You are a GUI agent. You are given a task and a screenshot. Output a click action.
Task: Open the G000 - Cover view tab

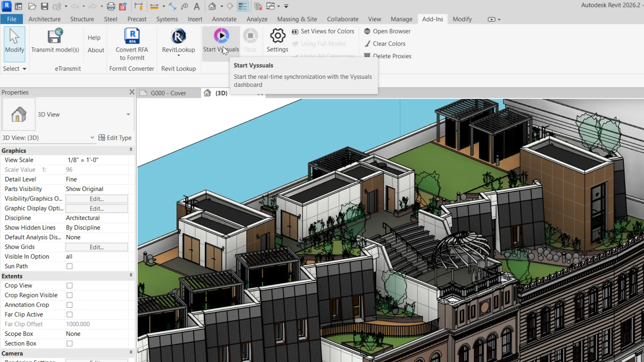pyautogui.click(x=168, y=93)
